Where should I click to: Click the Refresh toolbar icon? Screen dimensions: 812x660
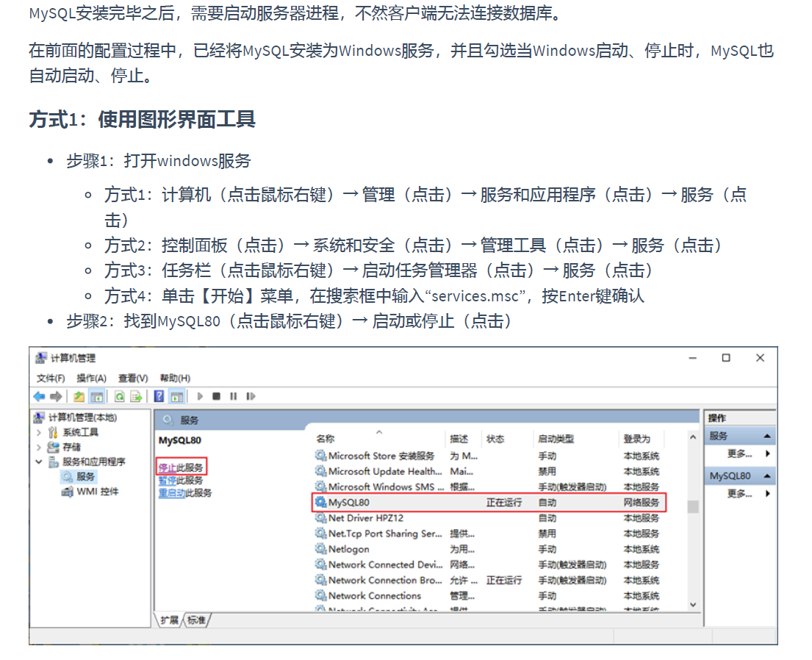click(x=120, y=396)
